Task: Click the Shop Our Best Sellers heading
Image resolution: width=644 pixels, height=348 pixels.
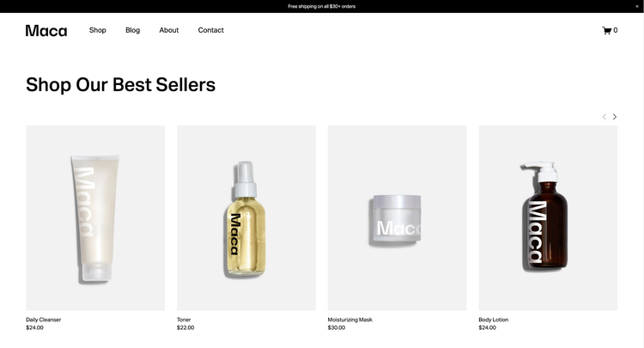Action: 121,85
